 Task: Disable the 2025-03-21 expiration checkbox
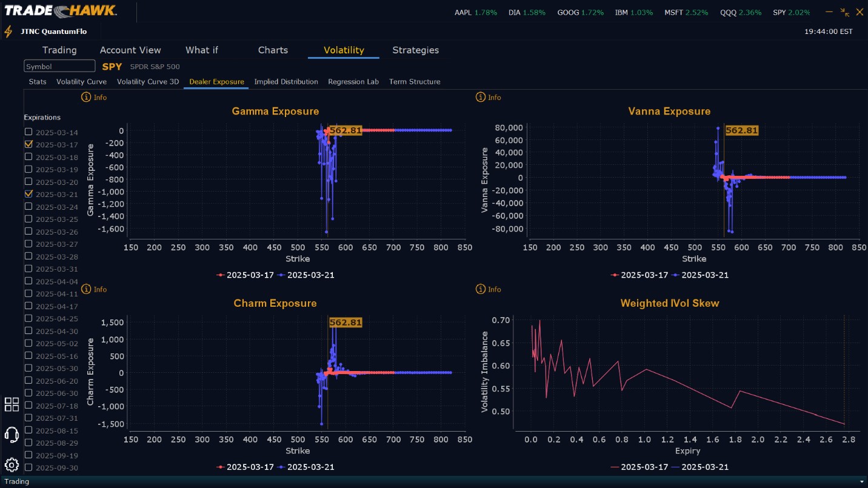(28, 194)
